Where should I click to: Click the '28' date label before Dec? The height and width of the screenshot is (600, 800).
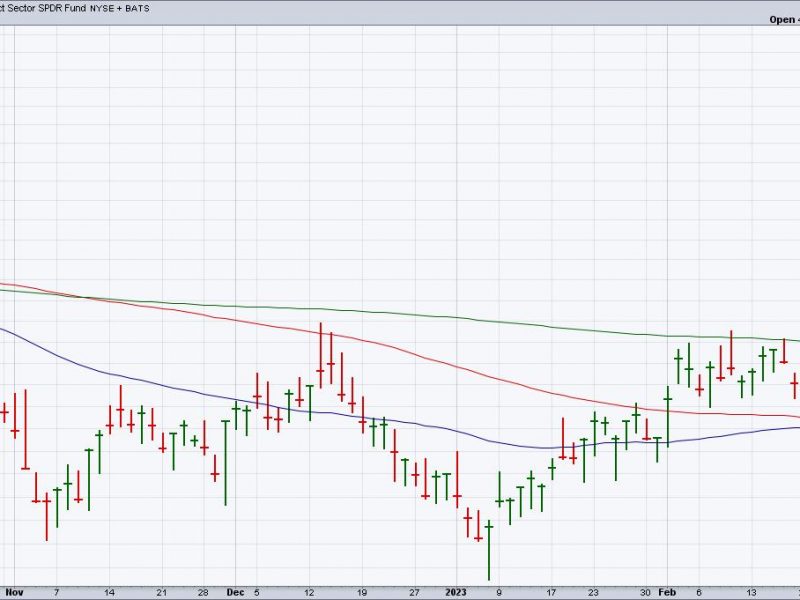(203, 592)
